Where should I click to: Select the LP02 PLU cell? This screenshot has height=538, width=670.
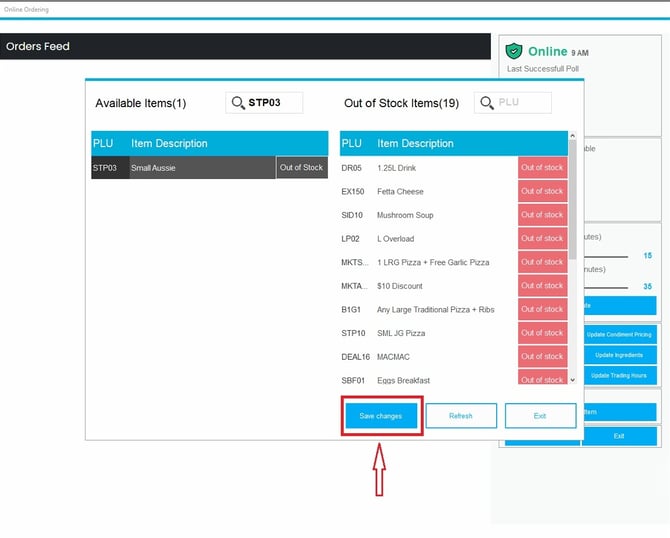350,238
